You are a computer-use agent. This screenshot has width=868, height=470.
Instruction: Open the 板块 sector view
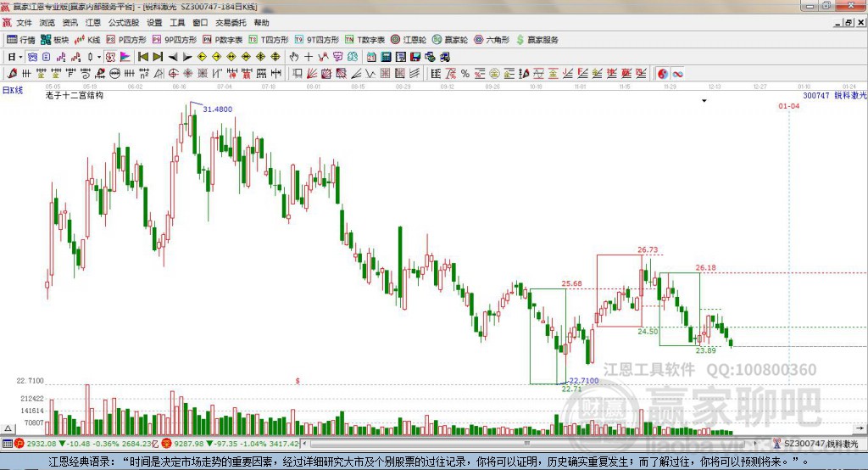pyautogui.click(x=55, y=40)
